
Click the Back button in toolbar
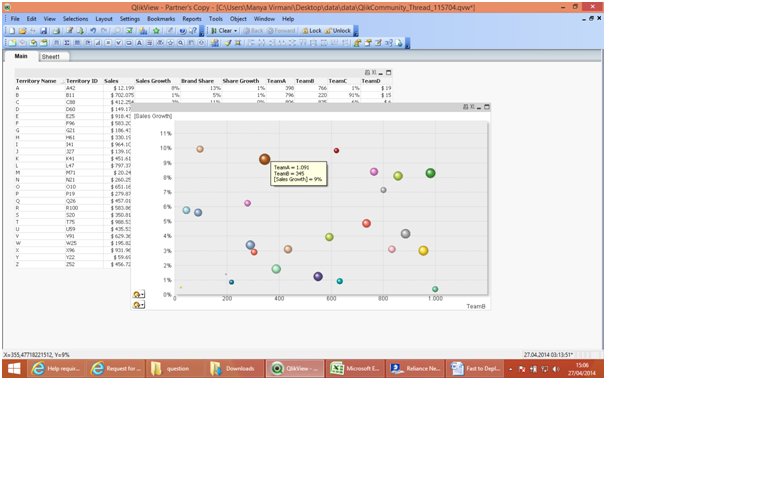click(253, 30)
